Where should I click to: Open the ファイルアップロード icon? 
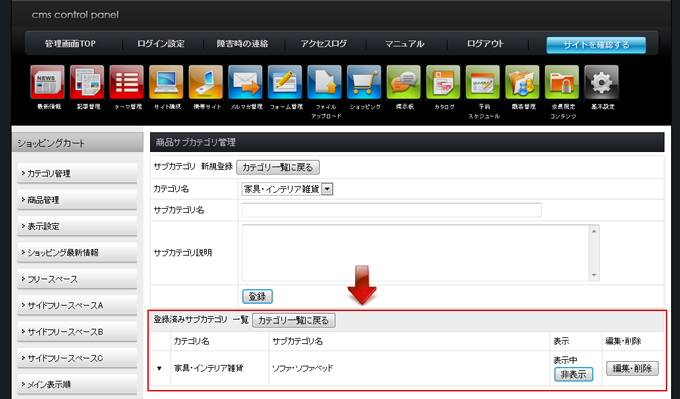click(x=324, y=82)
